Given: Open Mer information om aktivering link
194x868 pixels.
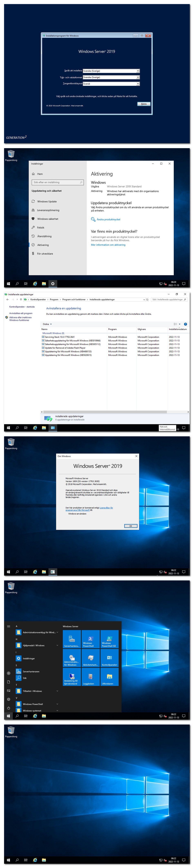Looking at the screenshot, I should [108, 245].
